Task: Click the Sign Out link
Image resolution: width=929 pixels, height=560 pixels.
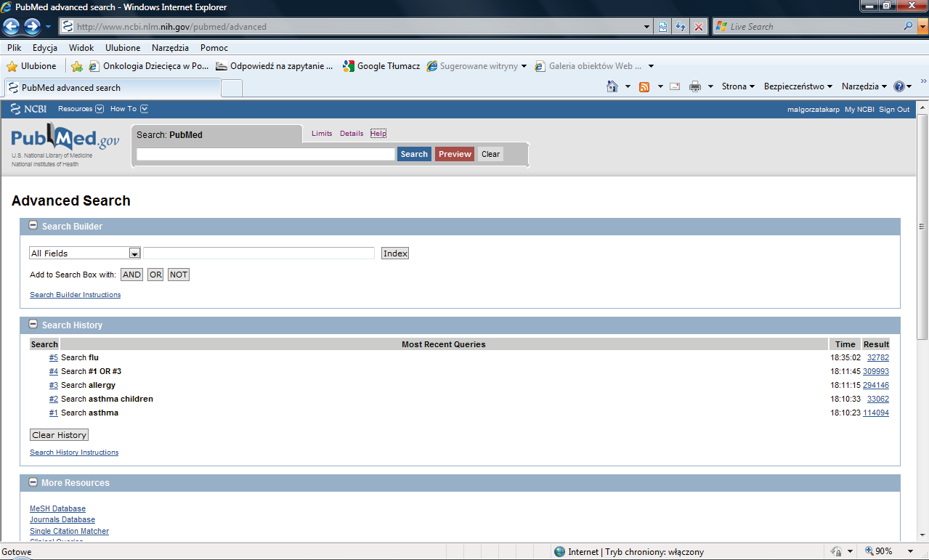Action: point(894,110)
